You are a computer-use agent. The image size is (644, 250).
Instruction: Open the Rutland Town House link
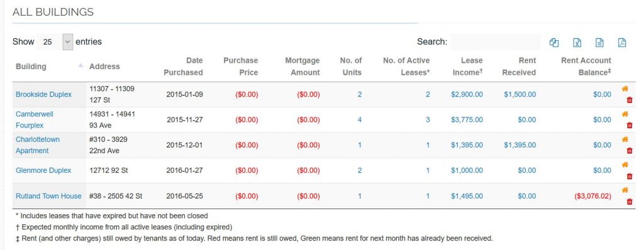[x=48, y=196]
